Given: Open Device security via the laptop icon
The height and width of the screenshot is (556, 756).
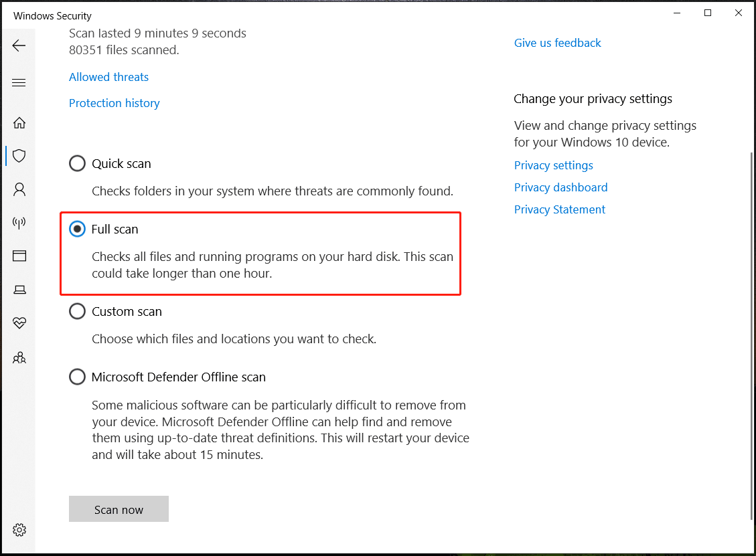Looking at the screenshot, I should (x=19, y=289).
